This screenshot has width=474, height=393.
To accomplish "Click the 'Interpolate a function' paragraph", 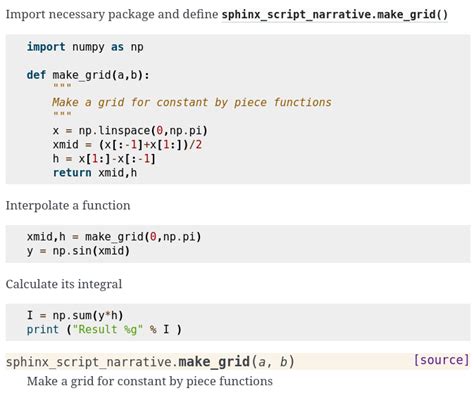I will point(68,205).
